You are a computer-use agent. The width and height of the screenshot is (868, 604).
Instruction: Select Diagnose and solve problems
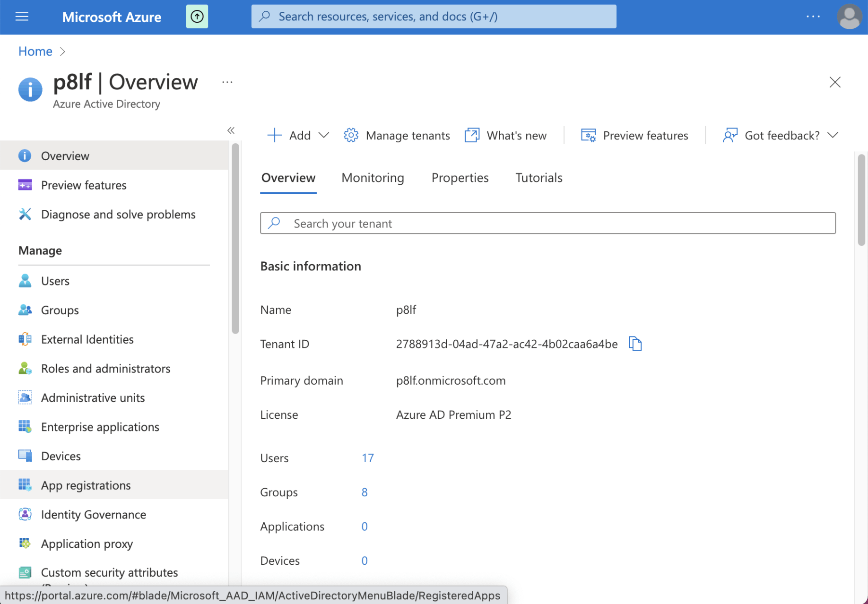[118, 215]
